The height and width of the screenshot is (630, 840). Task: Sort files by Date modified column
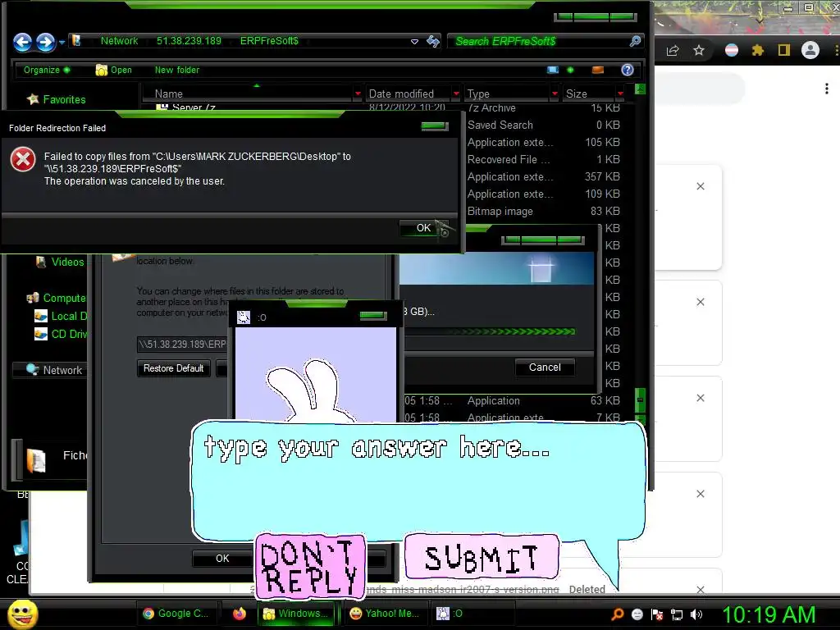[x=401, y=94]
